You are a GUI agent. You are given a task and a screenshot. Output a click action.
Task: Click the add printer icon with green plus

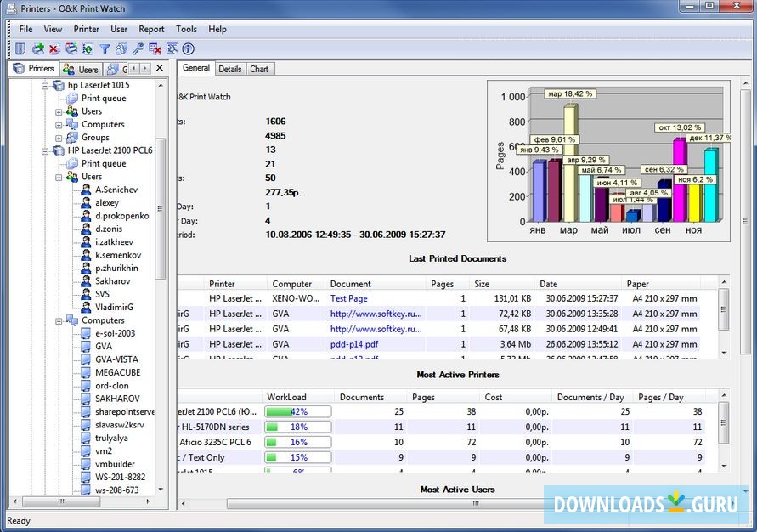[38, 49]
